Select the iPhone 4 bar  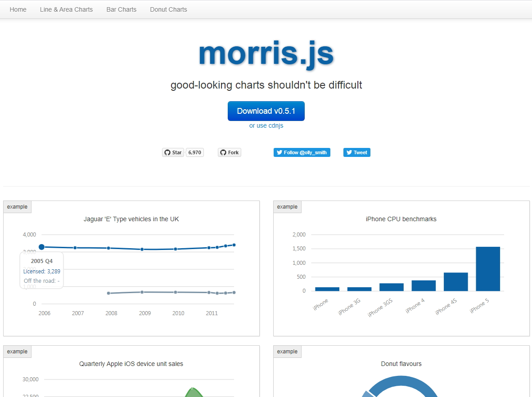[424, 285]
